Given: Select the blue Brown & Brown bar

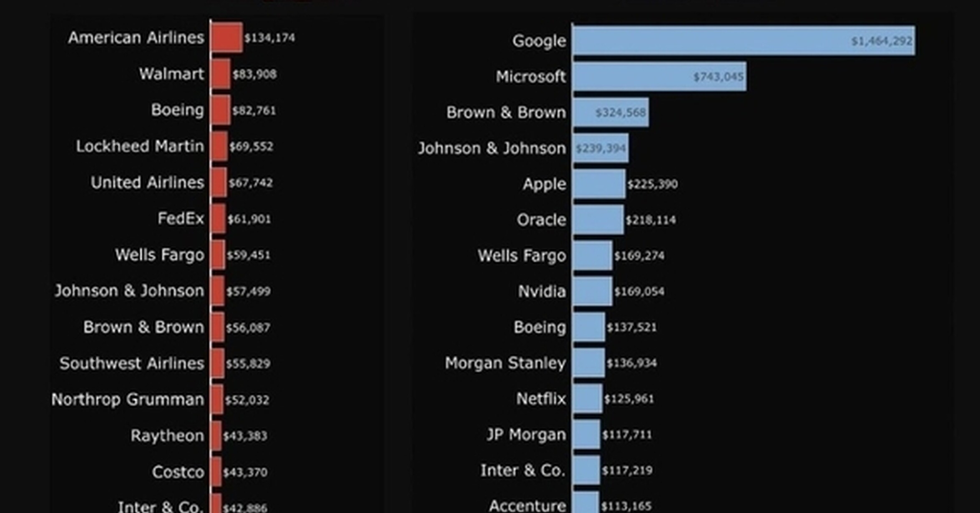Looking at the screenshot, I should click(x=611, y=112).
